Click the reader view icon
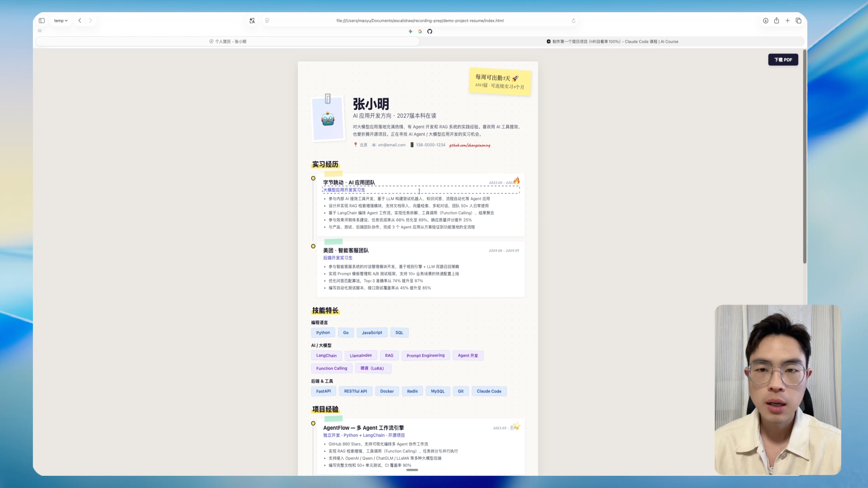 click(267, 21)
